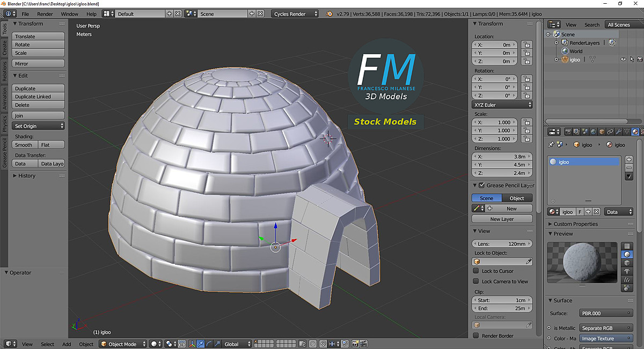Open the Modifiers wrench properties tab
This screenshot has height=349, width=644.
(x=618, y=132)
